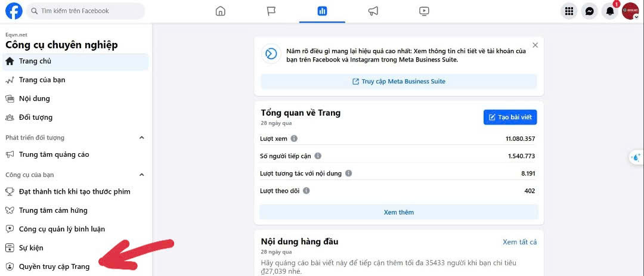Click info icon next to Lượt xem
Screen dimensions: 644x276
294,138
